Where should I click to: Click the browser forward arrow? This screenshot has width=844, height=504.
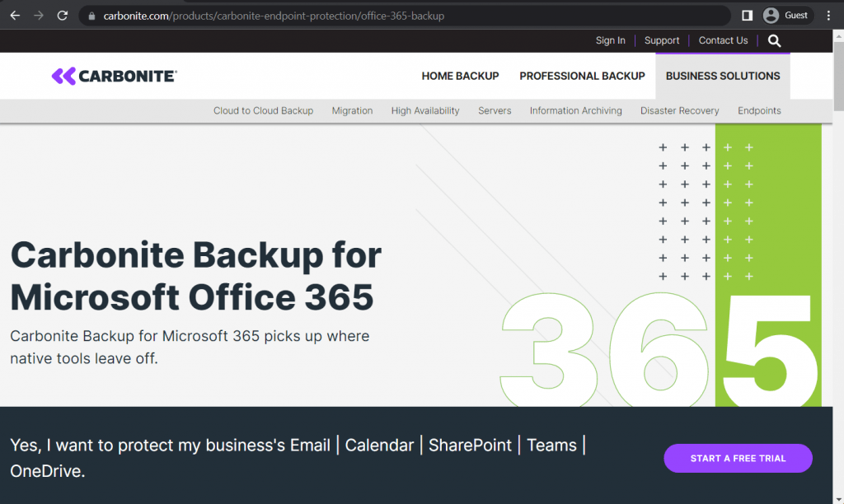[39, 16]
